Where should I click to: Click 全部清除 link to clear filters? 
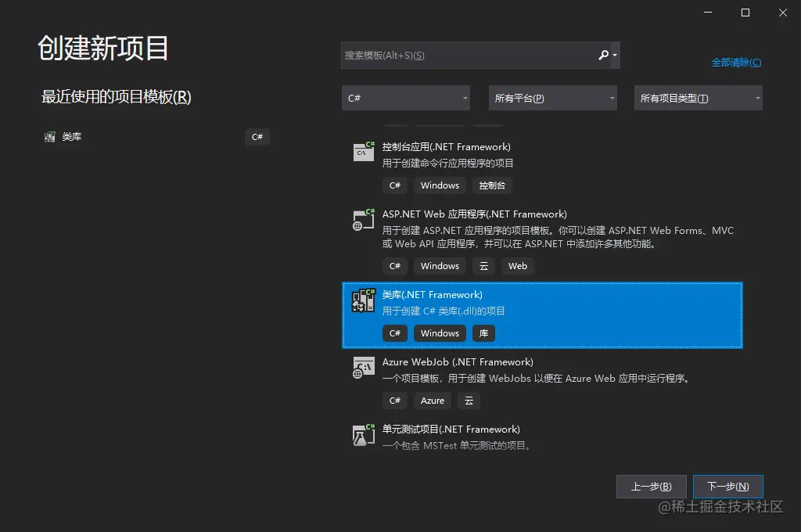(736, 63)
